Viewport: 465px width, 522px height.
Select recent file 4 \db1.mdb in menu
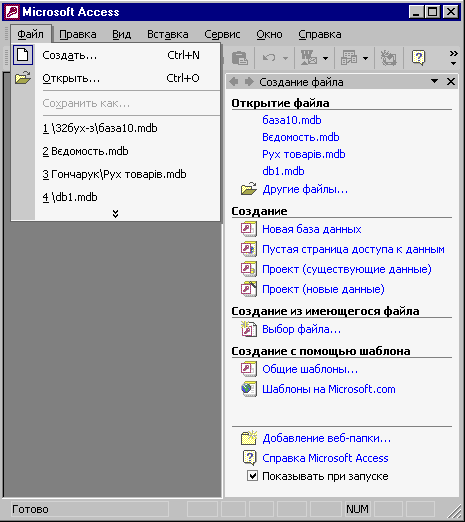[x=116, y=197]
